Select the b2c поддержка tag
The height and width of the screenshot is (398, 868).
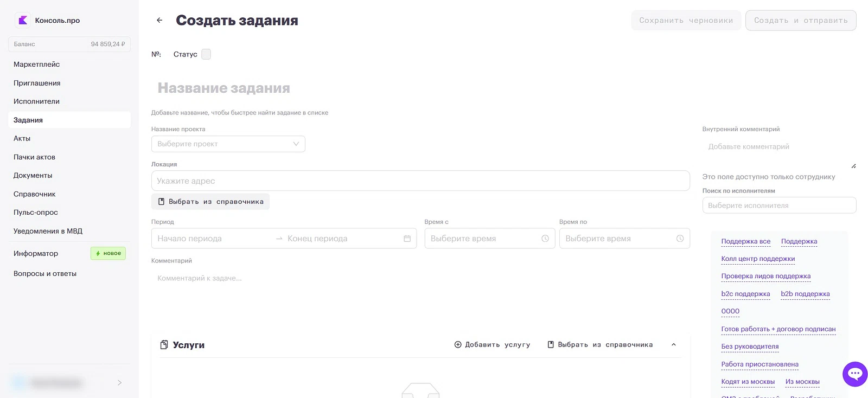click(x=745, y=294)
